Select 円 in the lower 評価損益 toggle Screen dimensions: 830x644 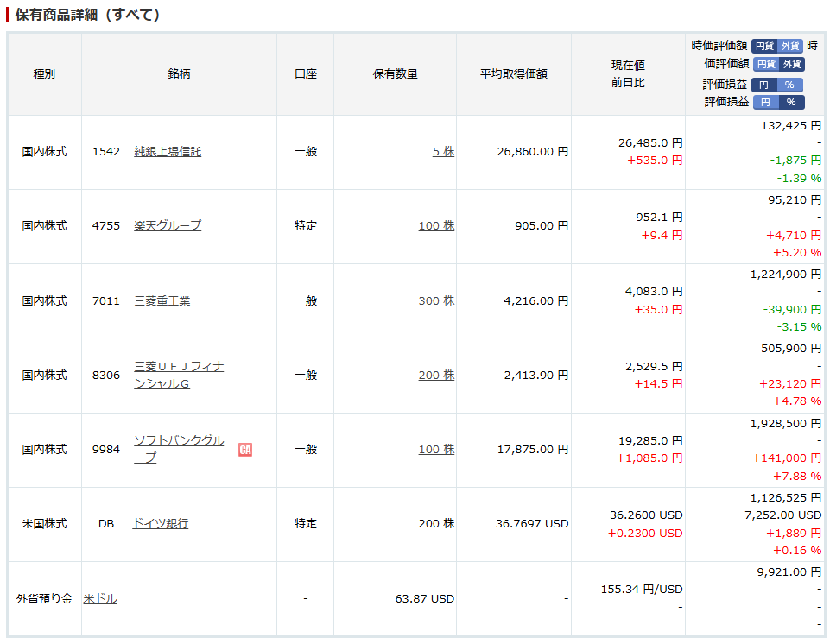765,102
